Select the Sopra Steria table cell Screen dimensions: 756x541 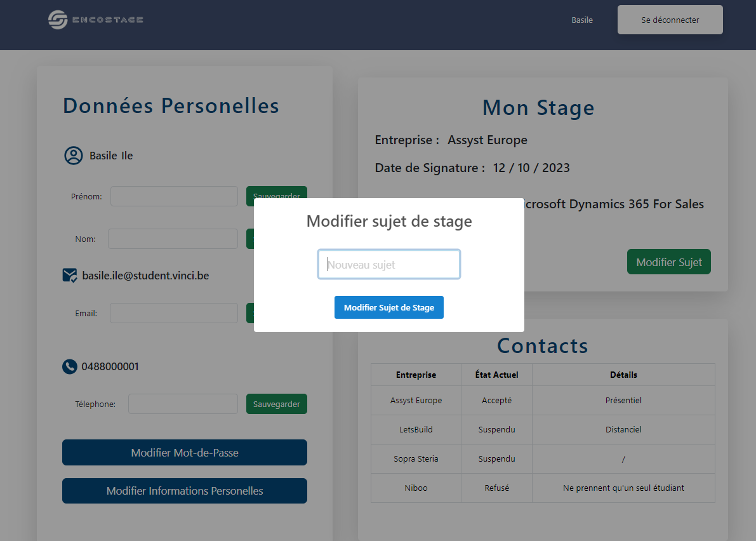tap(416, 458)
